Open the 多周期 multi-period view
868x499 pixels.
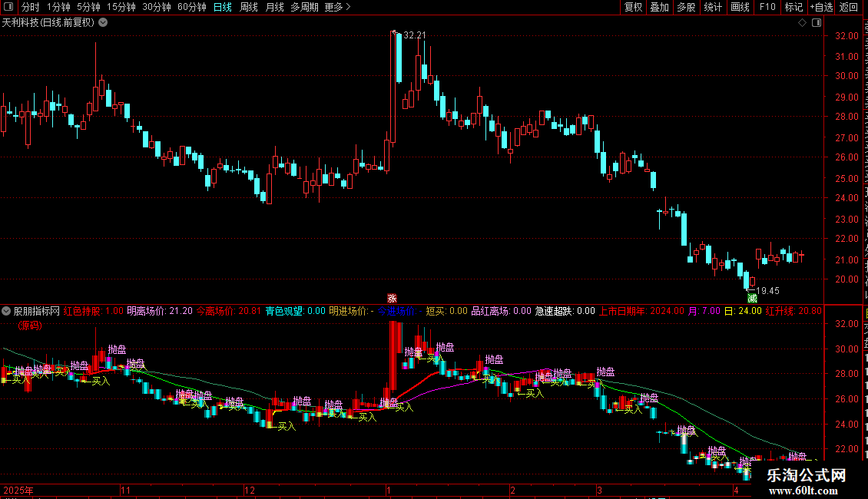click(304, 7)
